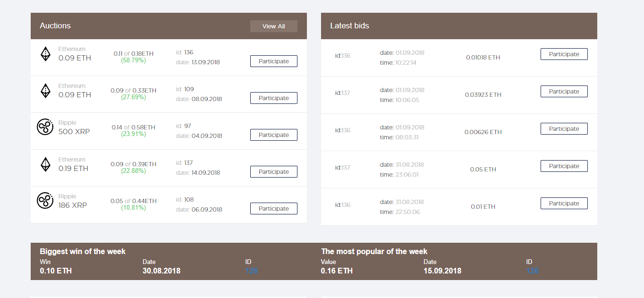Click the Latest bids panel header
Screen dimensions: 644x298
click(x=458, y=26)
